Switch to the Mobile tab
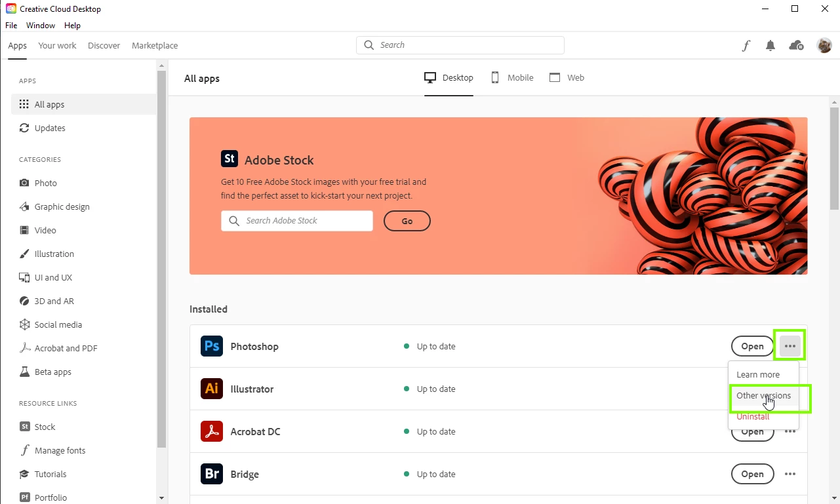Viewport: 840px width, 504px height. coord(511,78)
